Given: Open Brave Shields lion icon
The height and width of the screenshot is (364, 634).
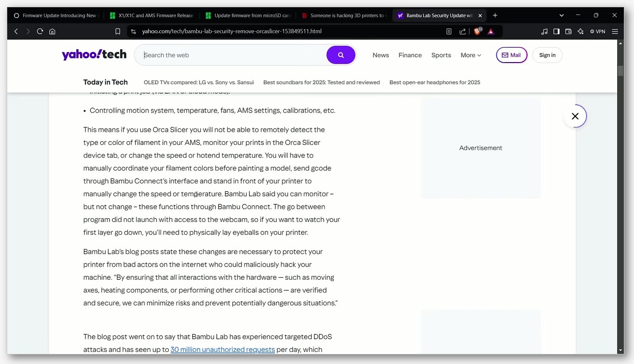Looking at the screenshot, I should click(477, 31).
